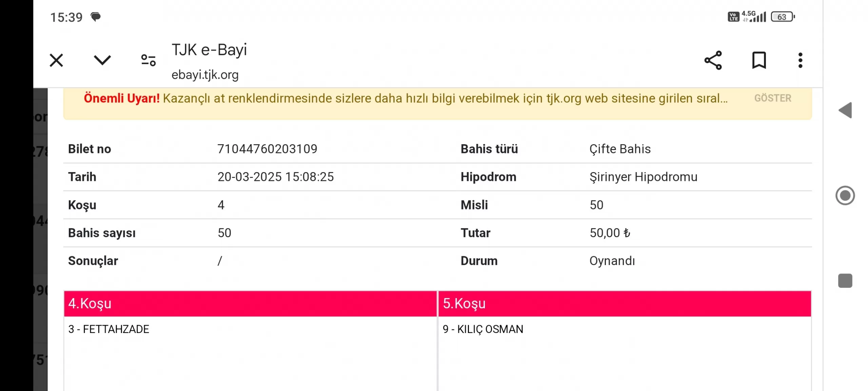Screen dimensions: 868x391
Task: Tap the Önemli Uyarı warning banner text
Action: tap(405, 98)
